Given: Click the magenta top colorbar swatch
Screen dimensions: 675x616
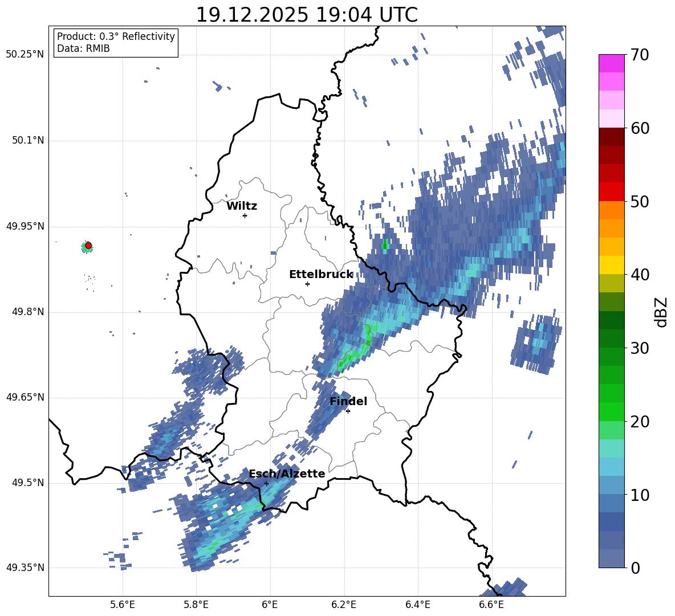Looking at the screenshot, I should [x=611, y=63].
